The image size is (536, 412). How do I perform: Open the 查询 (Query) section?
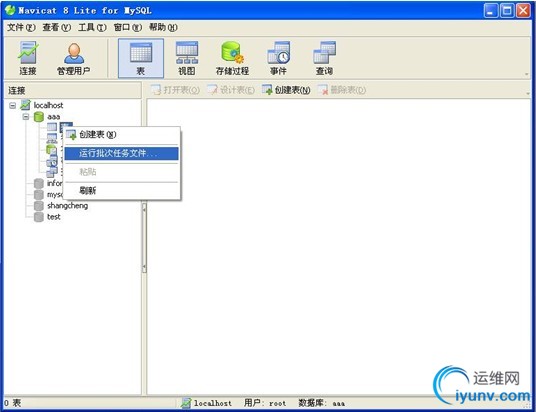click(324, 58)
